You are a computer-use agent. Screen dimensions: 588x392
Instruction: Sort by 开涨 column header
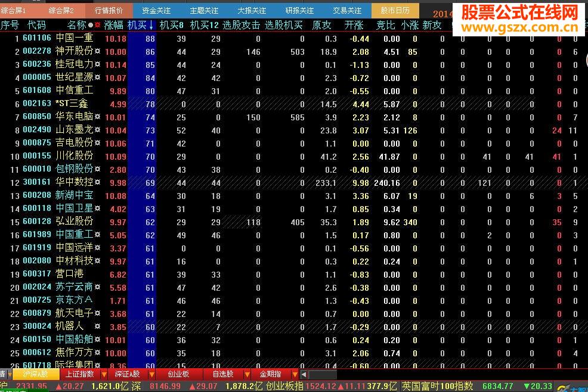pos(354,25)
